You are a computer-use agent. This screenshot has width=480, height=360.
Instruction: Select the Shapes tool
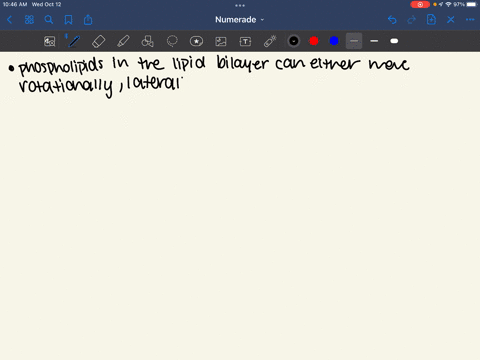[147, 41]
